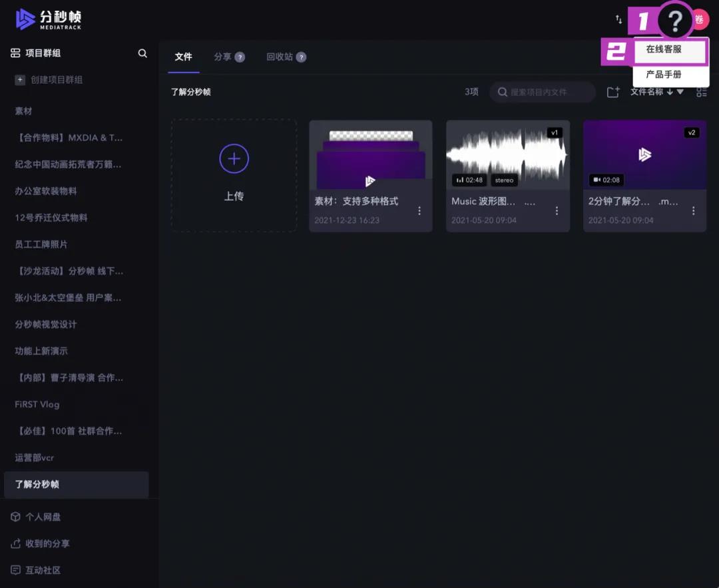Toggle the list view layout icon
This screenshot has height=588, width=719.
(701, 93)
